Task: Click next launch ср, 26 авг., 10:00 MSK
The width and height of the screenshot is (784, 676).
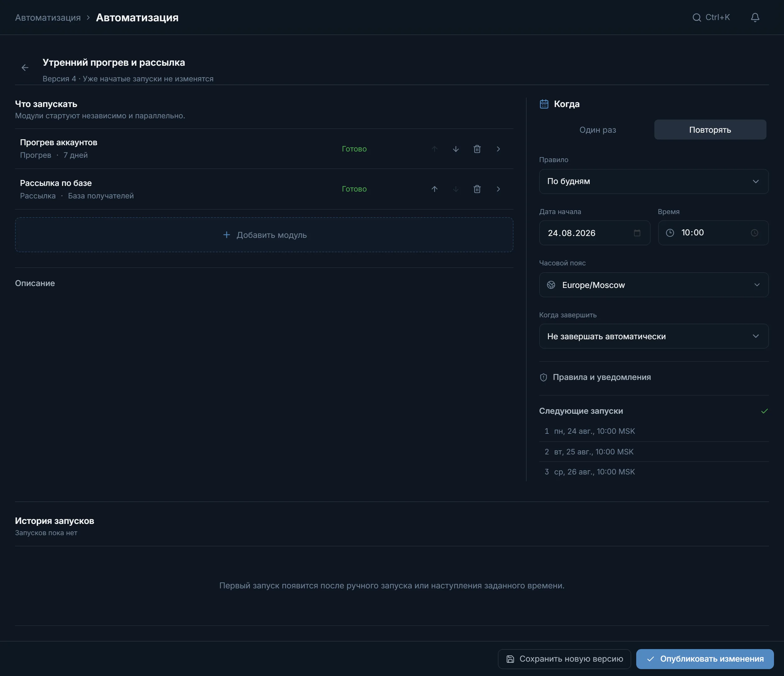Action: pos(595,472)
